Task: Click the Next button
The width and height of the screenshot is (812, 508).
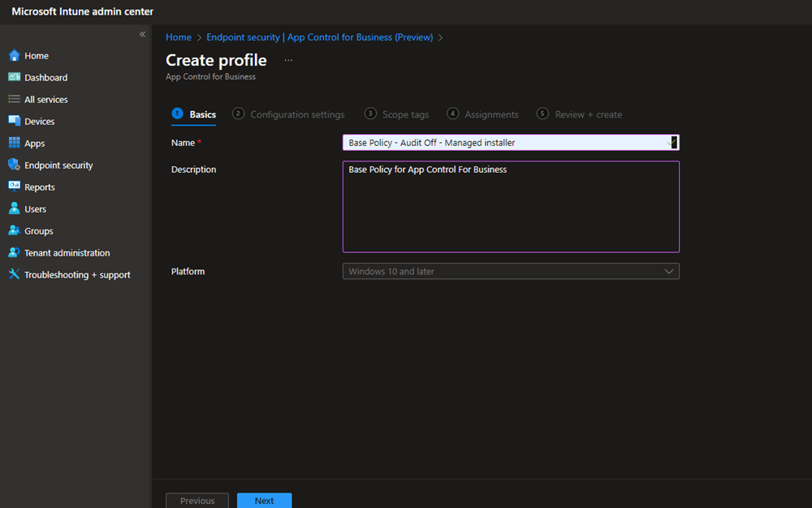Action: [264, 500]
